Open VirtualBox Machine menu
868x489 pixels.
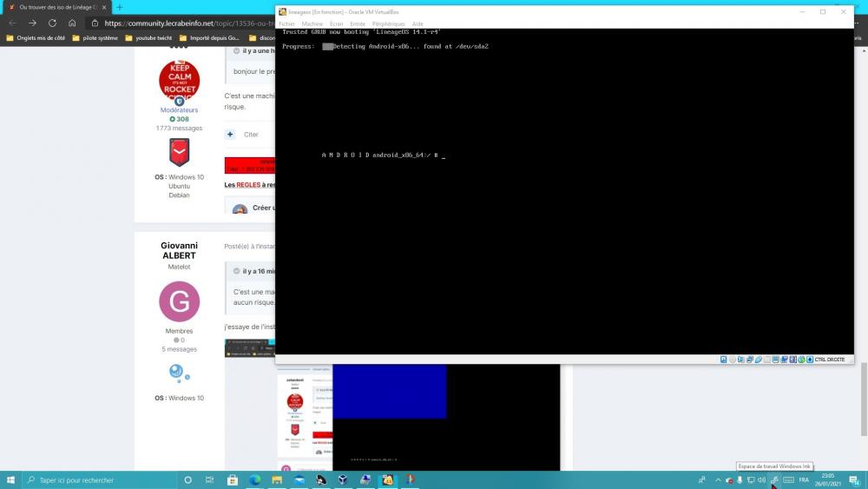(312, 23)
